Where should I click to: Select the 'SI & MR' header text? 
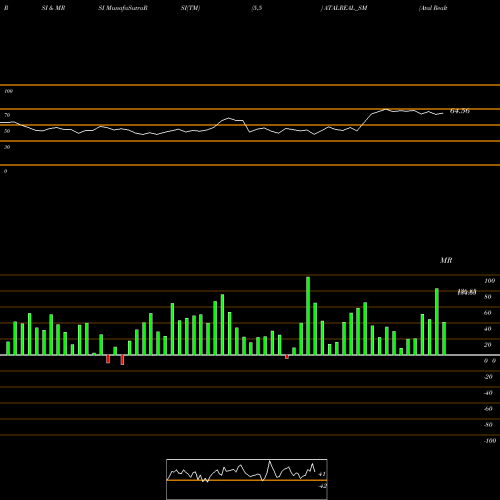53,8
